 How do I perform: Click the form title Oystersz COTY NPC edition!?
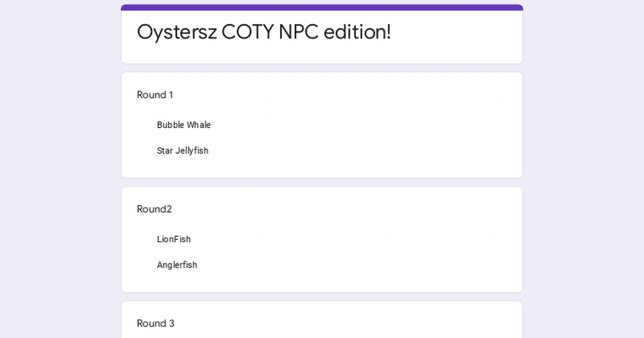coord(264,32)
